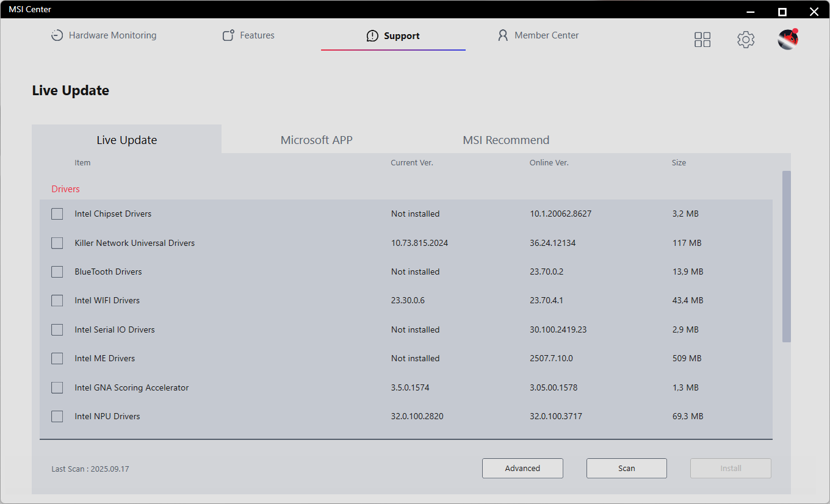Click the 509 MB size value

[687, 358]
